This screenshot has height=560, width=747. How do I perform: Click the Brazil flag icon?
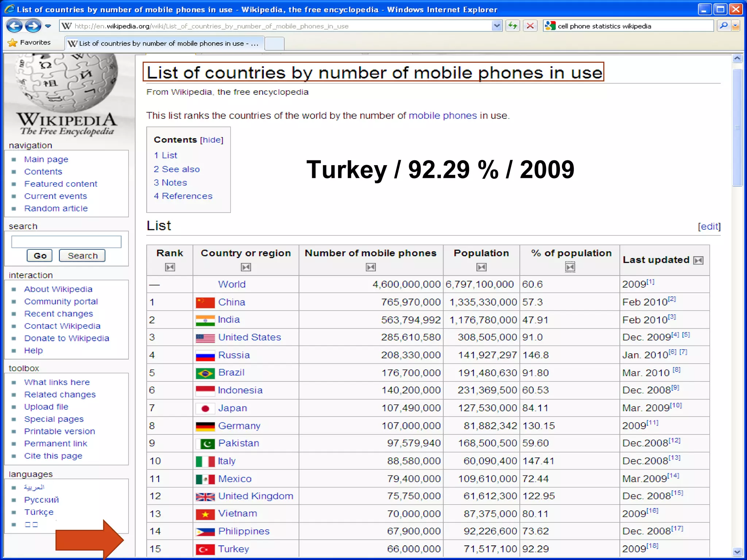[x=205, y=373]
